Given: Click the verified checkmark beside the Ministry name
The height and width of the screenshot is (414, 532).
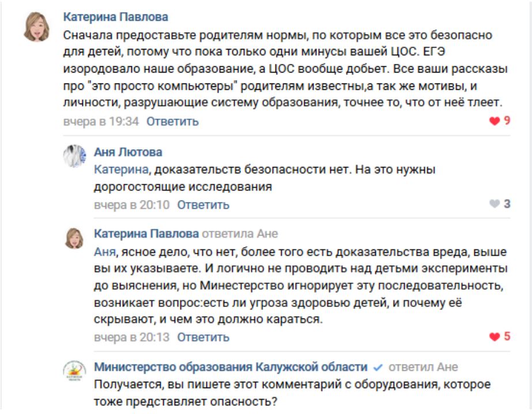Looking at the screenshot, I should click(378, 367).
